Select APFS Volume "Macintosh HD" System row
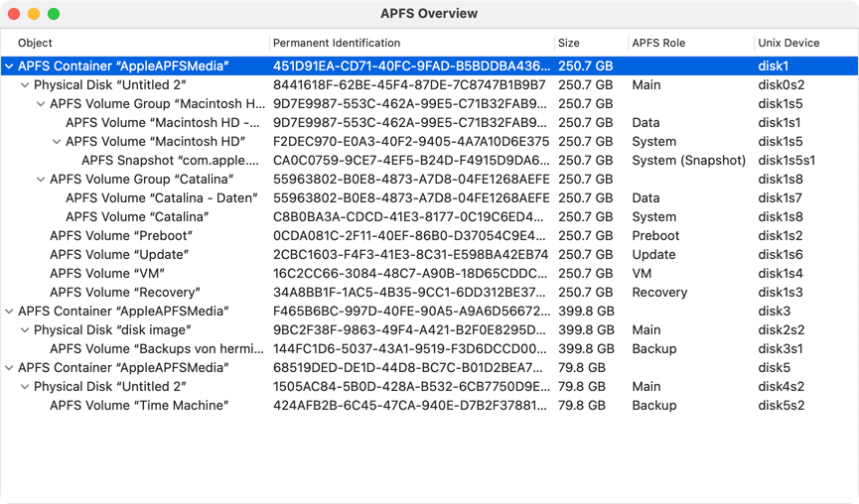The height and width of the screenshot is (504, 859). pos(429,142)
